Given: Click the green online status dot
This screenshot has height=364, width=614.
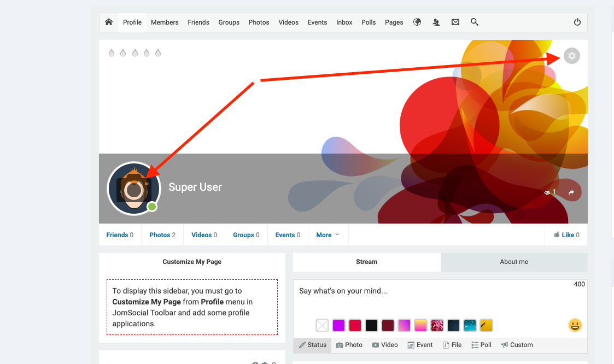Looking at the screenshot, I should [x=152, y=207].
